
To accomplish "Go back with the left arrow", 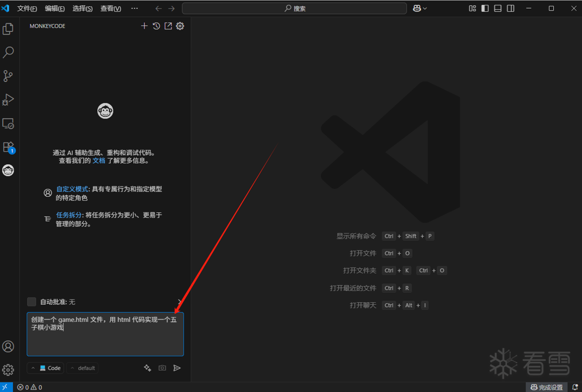I will click(159, 9).
